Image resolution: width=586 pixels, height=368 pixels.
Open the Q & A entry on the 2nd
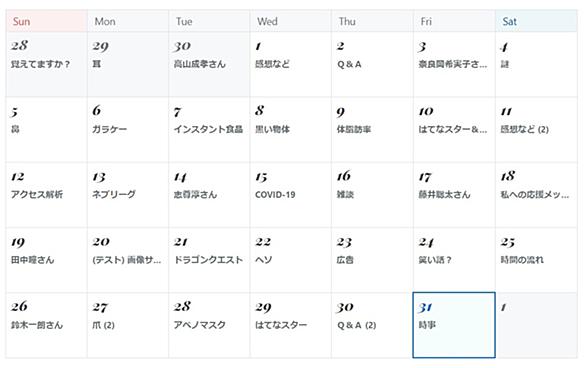pyautogui.click(x=349, y=64)
